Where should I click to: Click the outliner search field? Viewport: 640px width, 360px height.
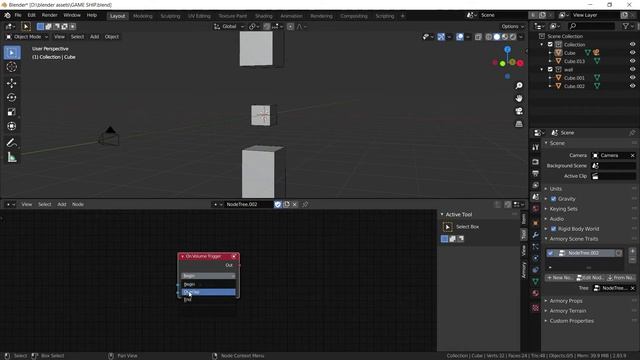tap(591, 26)
